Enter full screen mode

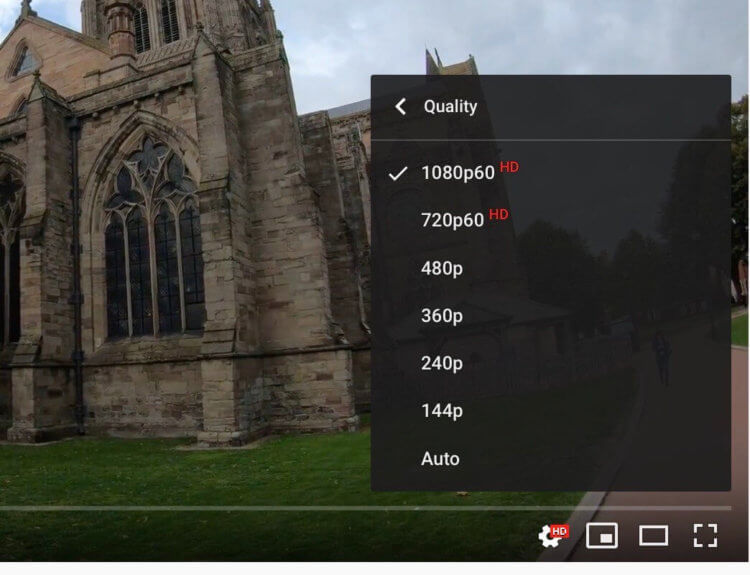(x=706, y=535)
